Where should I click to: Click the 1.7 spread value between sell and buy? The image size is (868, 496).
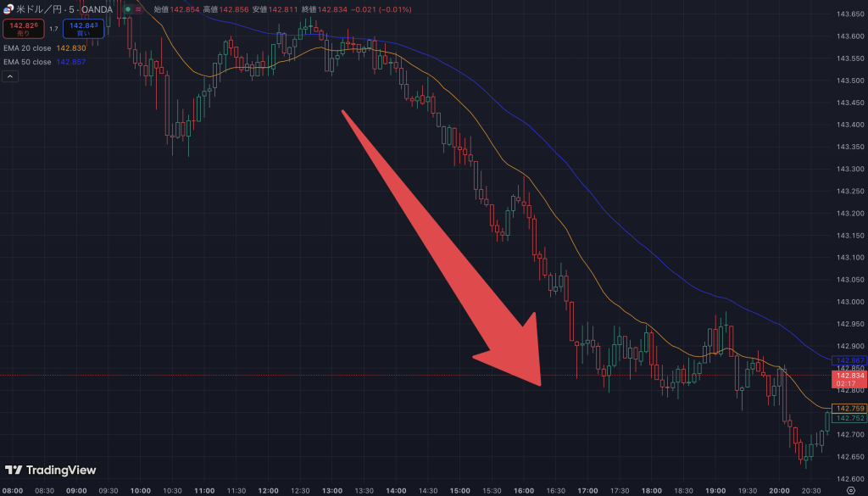[x=53, y=29]
